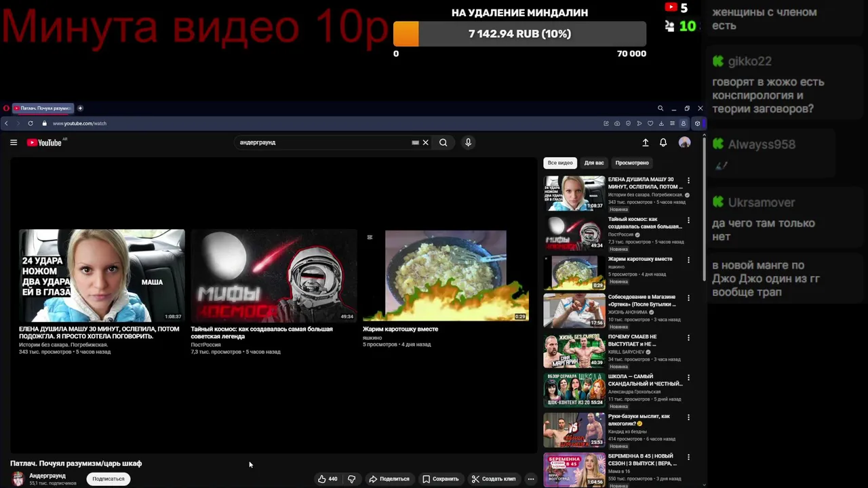This screenshot has width=868, height=488.
Task: Select the Просмотрено filter chip
Action: 632,163
